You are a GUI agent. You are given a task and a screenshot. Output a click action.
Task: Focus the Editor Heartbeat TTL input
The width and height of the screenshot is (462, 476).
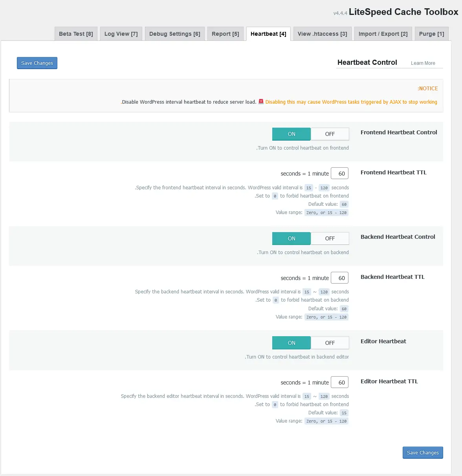[340, 383]
